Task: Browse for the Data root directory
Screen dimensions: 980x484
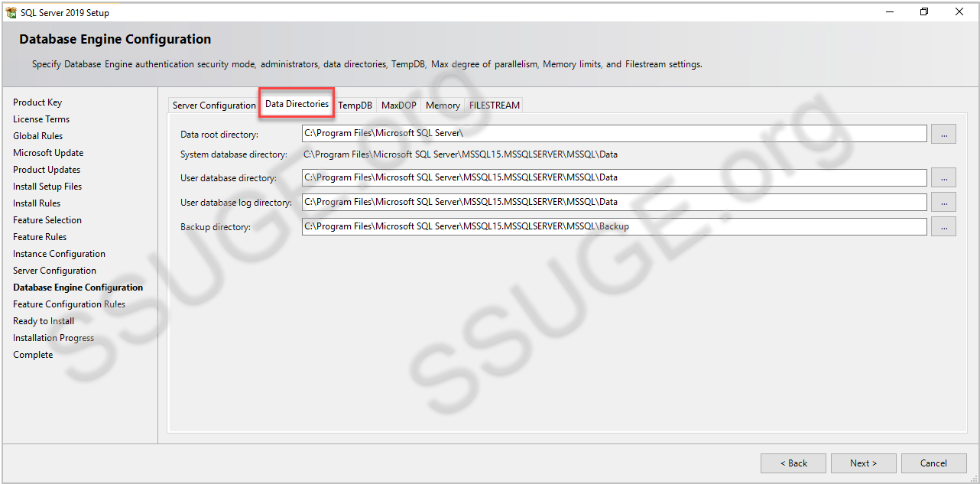Action: (x=943, y=133)
